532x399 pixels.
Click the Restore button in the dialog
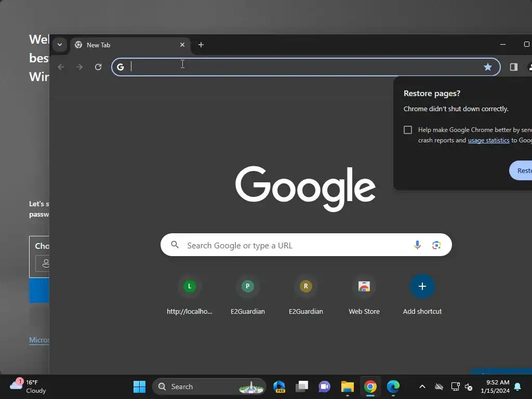click(x=521, y=170)
